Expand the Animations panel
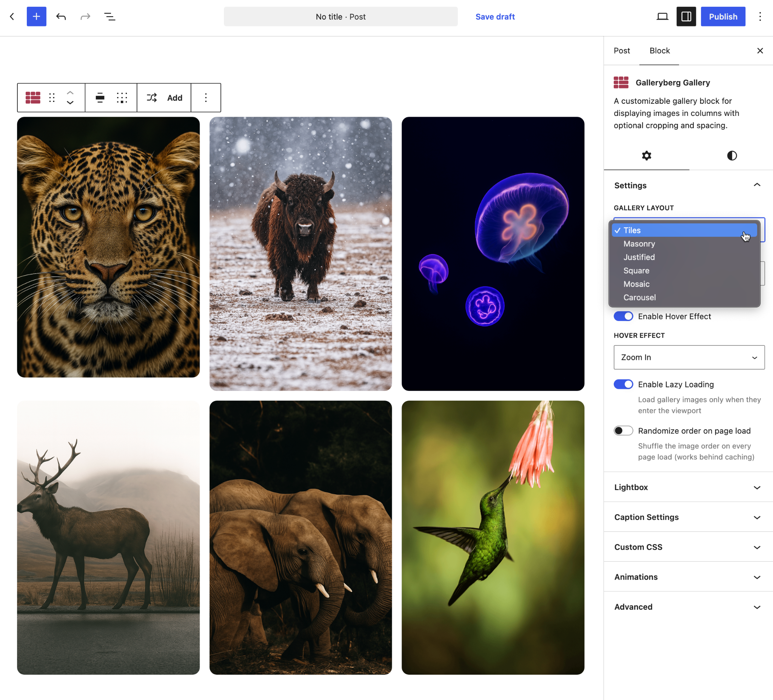The image size is (773, 700). tap(688, 577)
